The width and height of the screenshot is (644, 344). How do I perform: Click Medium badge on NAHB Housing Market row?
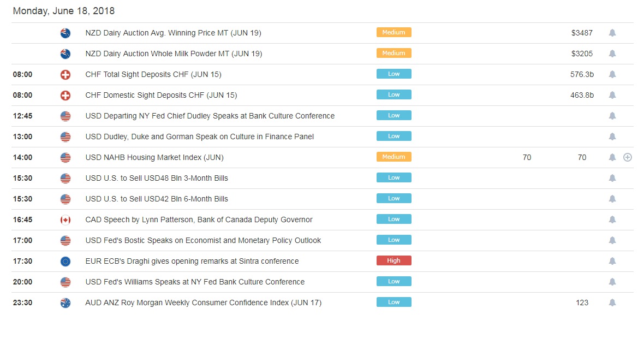[x=393, y=157]
